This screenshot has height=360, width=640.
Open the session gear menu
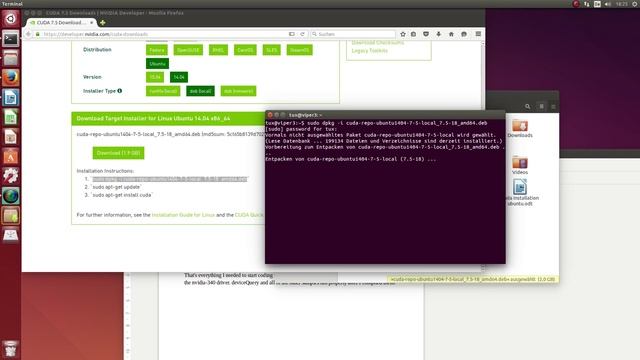click(635, 4)
